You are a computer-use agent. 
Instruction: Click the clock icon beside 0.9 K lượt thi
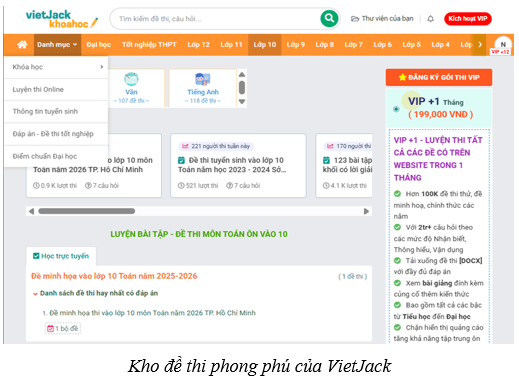tap(36, 186)
